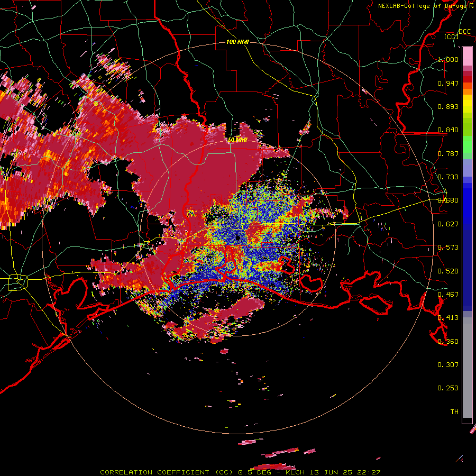Click the 0.893 scale value

point(448,106)
